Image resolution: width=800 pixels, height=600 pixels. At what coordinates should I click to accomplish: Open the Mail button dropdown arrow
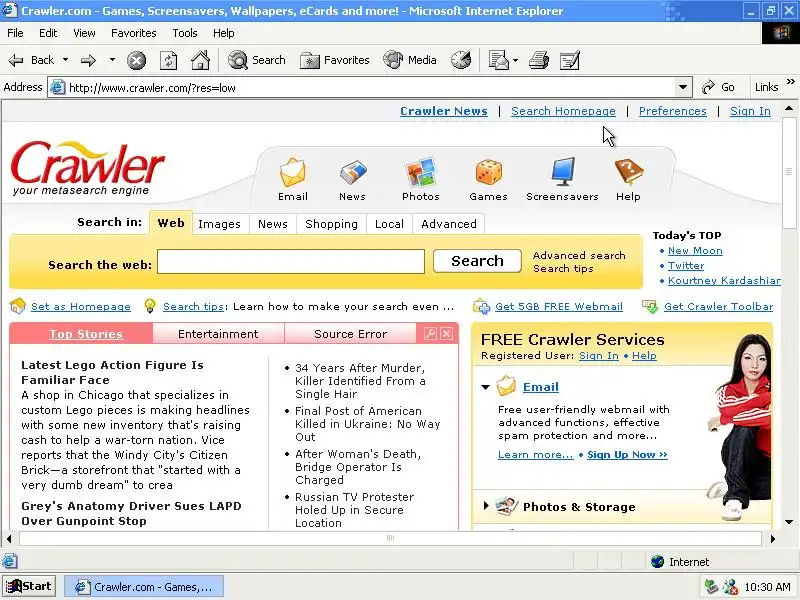click(515, 61)
